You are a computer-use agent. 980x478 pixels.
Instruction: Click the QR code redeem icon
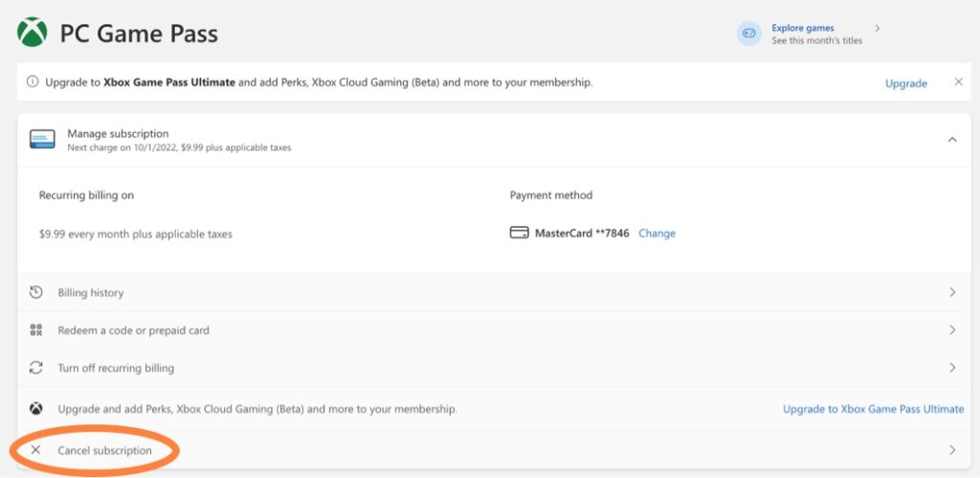tap(36, 330)
